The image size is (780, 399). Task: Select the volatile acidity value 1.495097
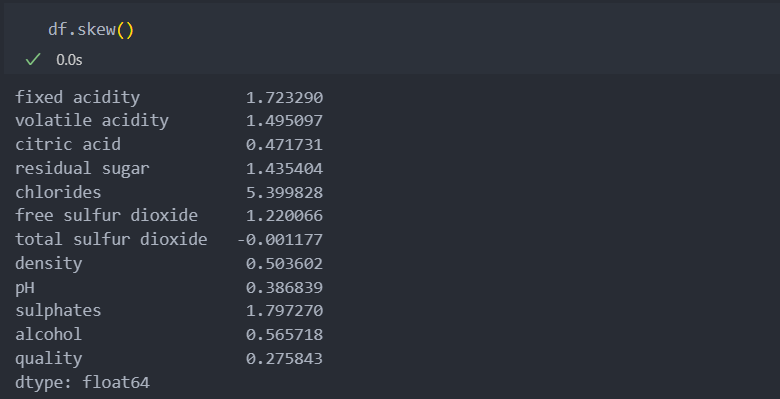[x=285, y=121]
